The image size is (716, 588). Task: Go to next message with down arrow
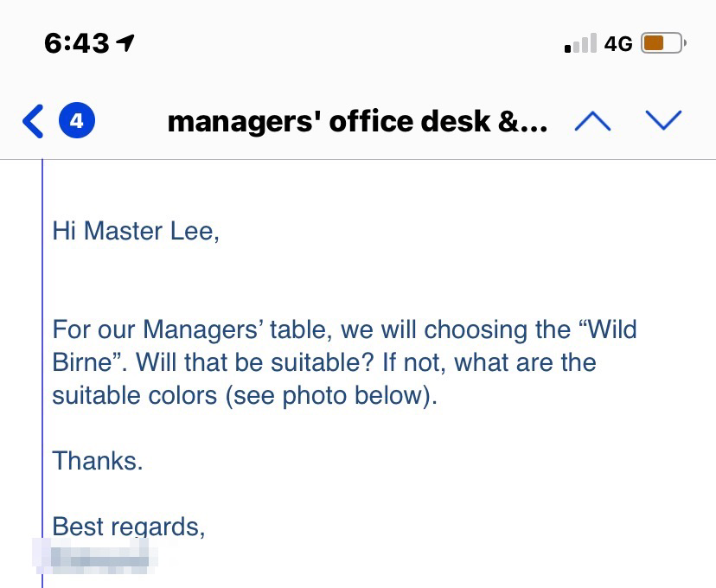coord(663,121)
